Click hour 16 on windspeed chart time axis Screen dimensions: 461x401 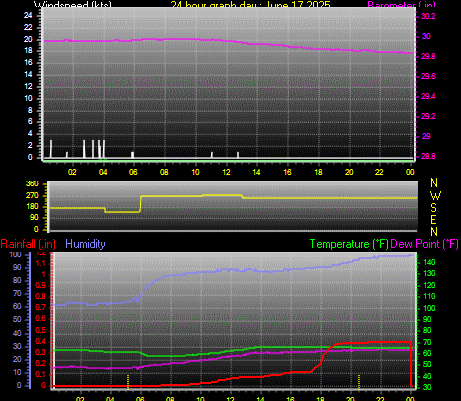click(287, 172)
